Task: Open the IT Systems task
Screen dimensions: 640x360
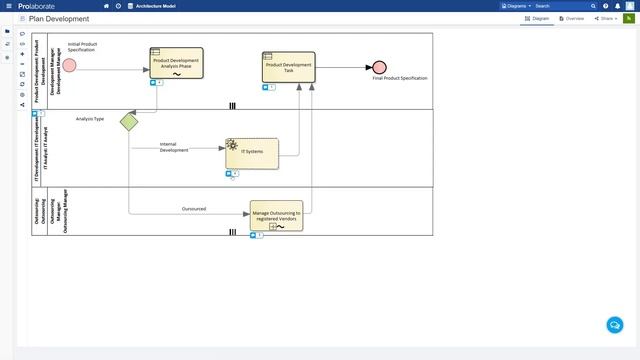Action: click(x=252, y=153)
